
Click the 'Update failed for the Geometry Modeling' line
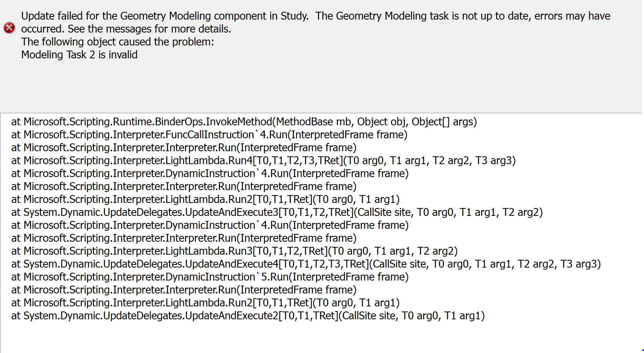point(316,16)
